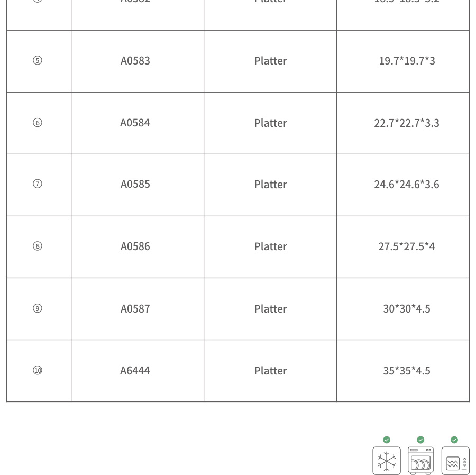Click the circled number 8 marker
The image size is (476, 475).
coord(38,246)
